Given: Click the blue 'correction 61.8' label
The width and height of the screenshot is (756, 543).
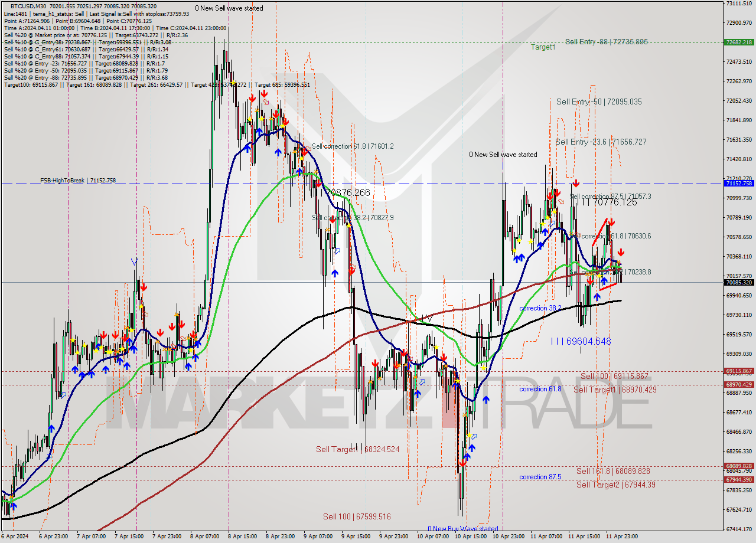Looking at the screenshot, I should click(540, 389).
